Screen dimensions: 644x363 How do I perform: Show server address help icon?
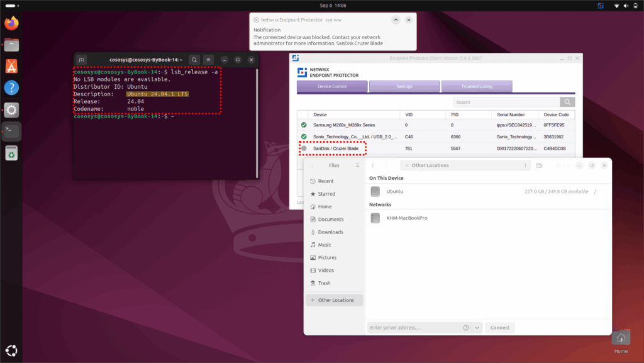[x=466, y=328]
